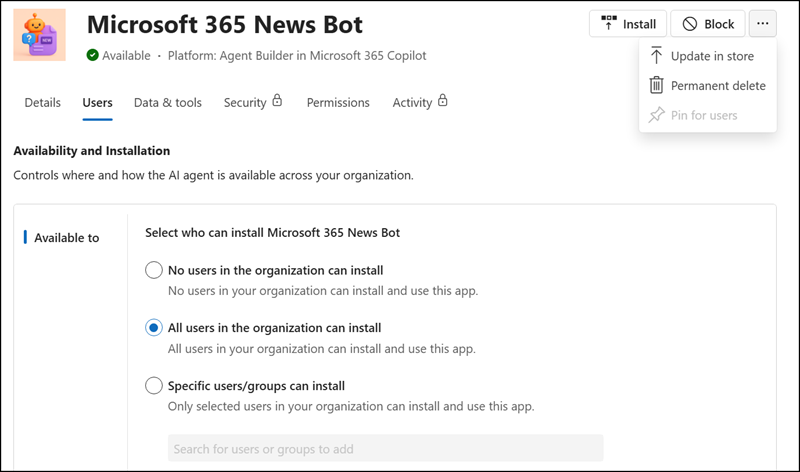Click the Block button
This screenshot has width=800, height=472.
708,24
